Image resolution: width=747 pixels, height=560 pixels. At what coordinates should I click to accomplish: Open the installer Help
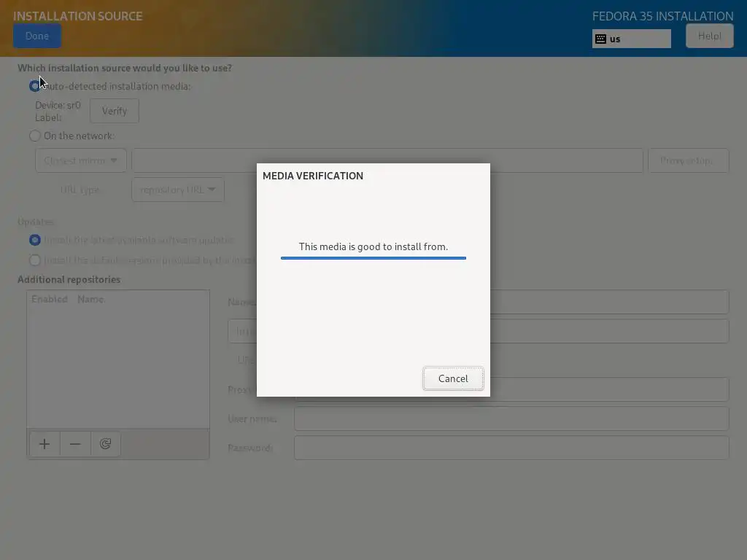tap(709, 36)
